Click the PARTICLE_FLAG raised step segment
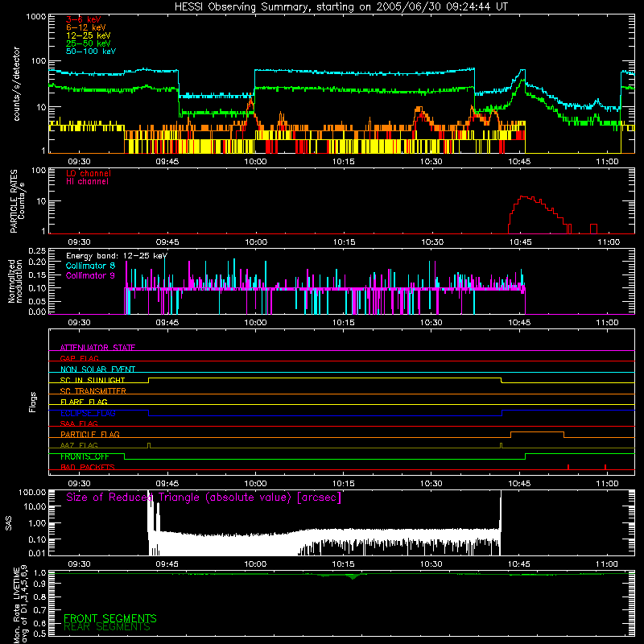The height and width of the screenshot is (644, 644). [x=537, y=432]
